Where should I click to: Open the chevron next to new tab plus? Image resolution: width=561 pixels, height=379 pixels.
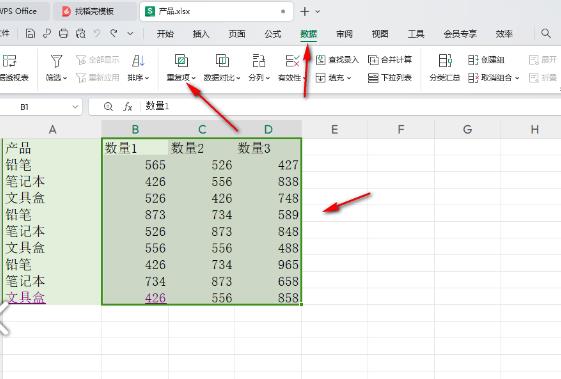(317, 12)
